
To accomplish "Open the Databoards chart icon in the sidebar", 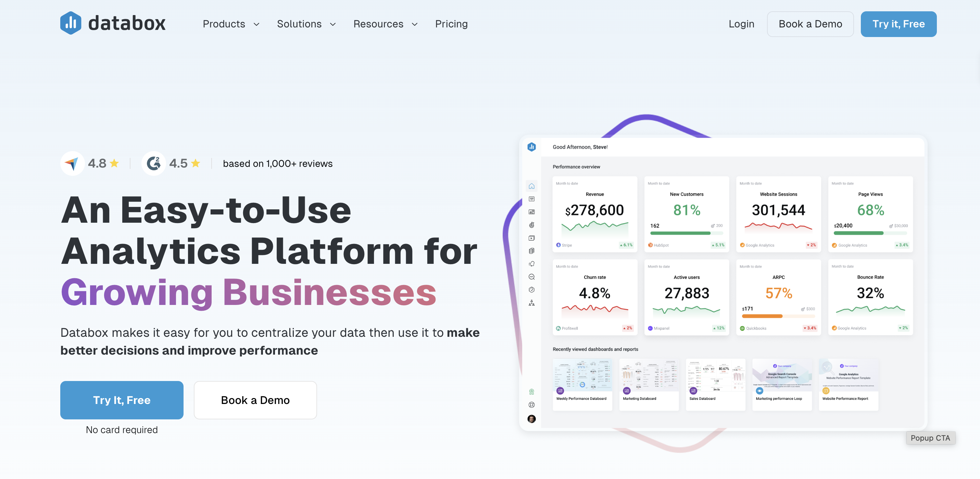I will pos(531,212).
